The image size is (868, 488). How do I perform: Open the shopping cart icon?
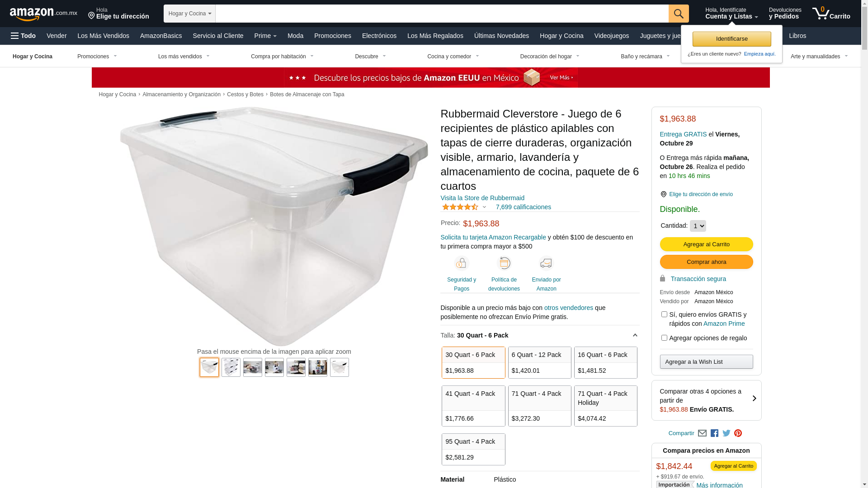click(831, 14)
